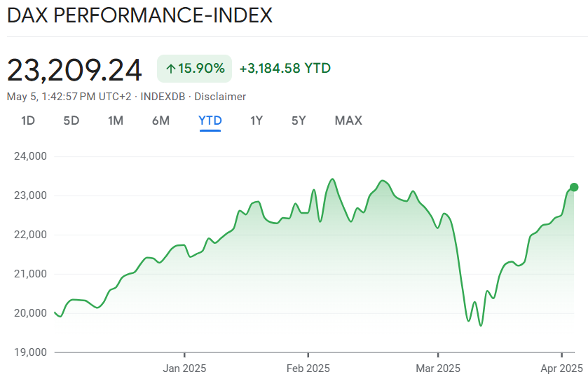Image resolution: width=588 pixels, height=386 pixels.
Task: Switch the chart to 1Y
Action: pyautogui.click(x=257, y=120)
